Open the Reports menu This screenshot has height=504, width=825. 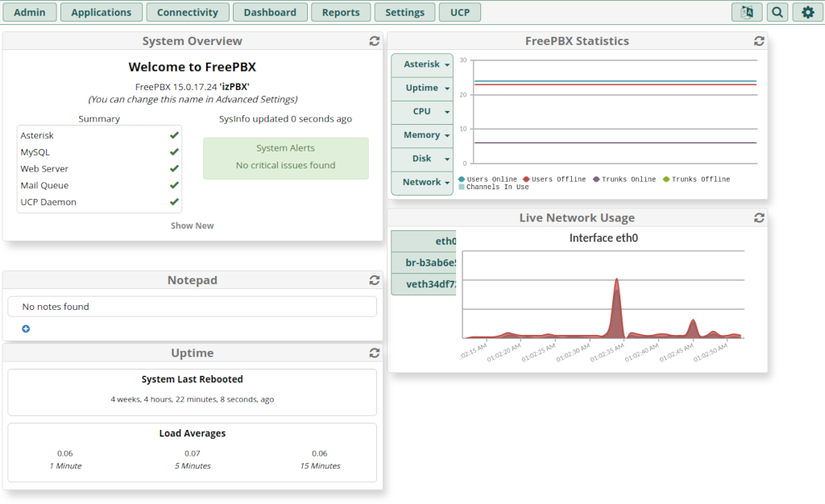pyautogui.click(x=341, y=12)
